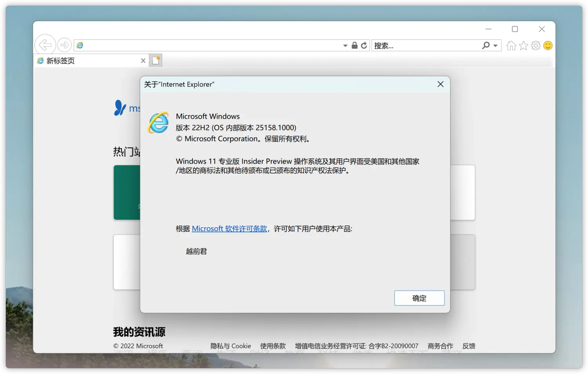The image size is (588, 374).
Task: Click the IE page icon in address bar
Action: pos(80,45)
